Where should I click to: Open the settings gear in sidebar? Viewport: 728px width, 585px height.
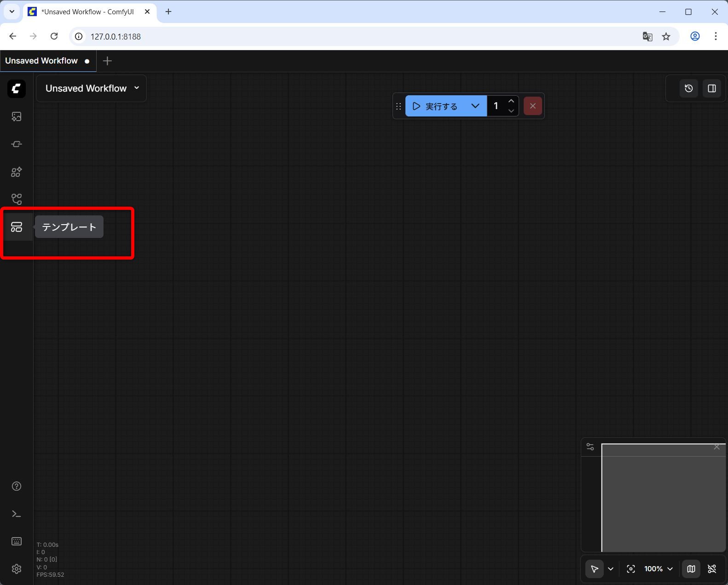(x=17, y=569)
